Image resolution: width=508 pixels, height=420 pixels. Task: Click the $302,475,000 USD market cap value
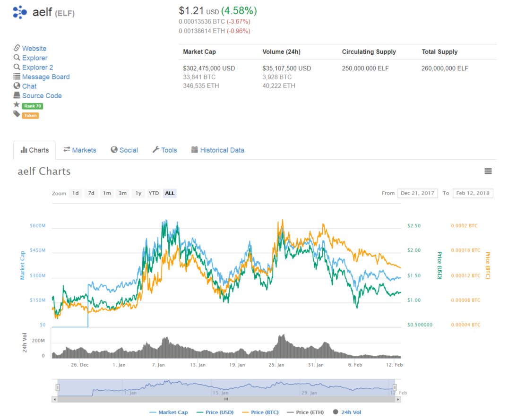point(209,69)
